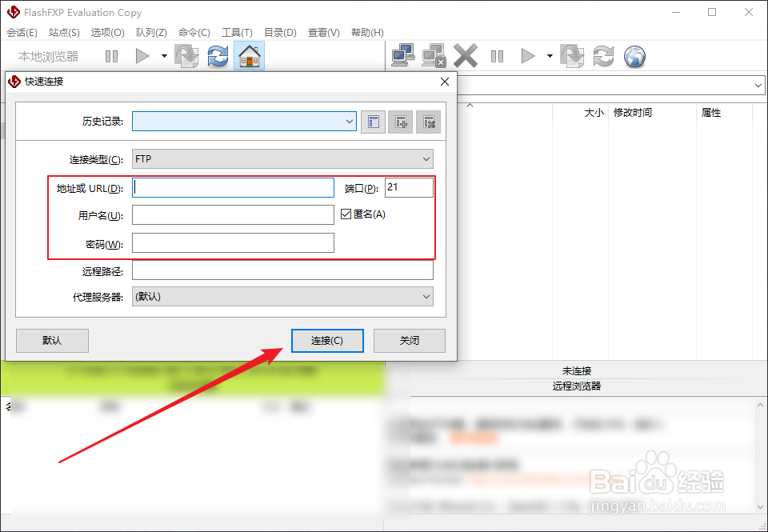This screenshot has width=768, height=532.
Task: Refresh the local browser listing
Action: [218, 56]
